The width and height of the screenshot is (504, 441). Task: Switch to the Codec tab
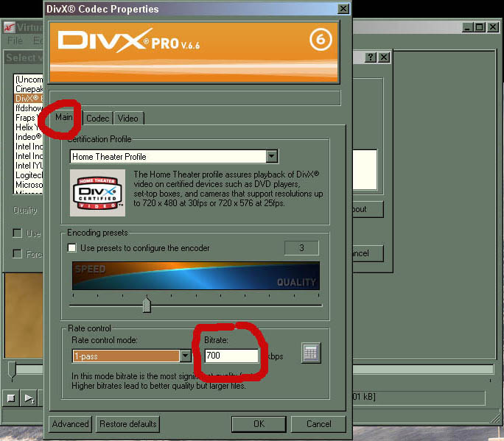tap(98, 119)
